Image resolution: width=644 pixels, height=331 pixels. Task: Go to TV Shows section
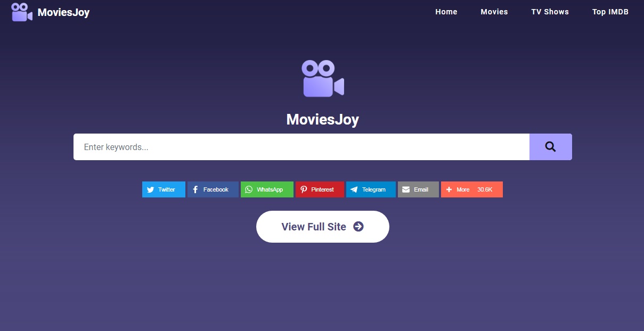(550, 12)
